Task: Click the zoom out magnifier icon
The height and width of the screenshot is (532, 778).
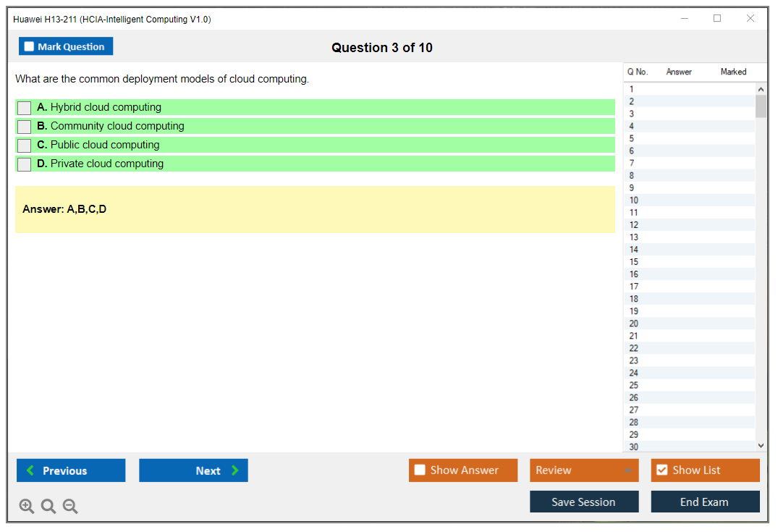Action: tap(70, 507)
